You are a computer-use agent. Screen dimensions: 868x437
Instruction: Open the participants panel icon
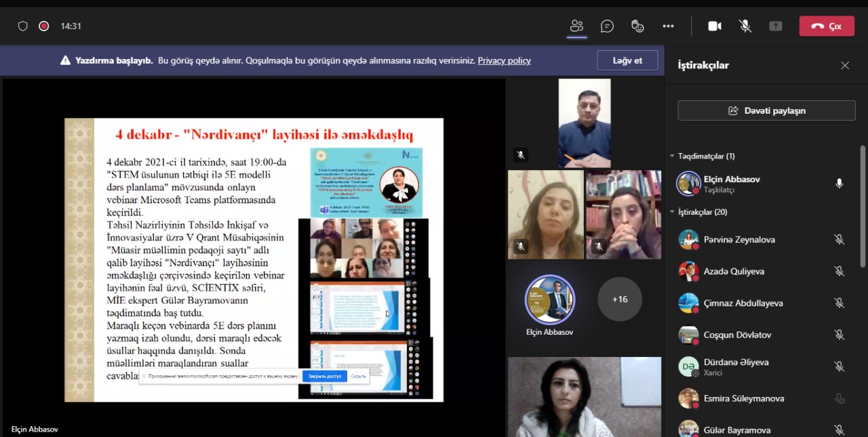(x=576, y=26)
